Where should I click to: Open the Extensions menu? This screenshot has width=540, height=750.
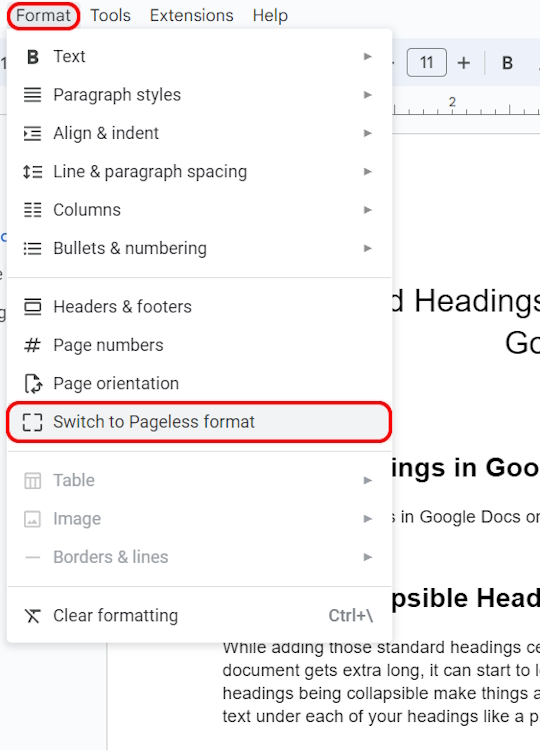[191, 15]
